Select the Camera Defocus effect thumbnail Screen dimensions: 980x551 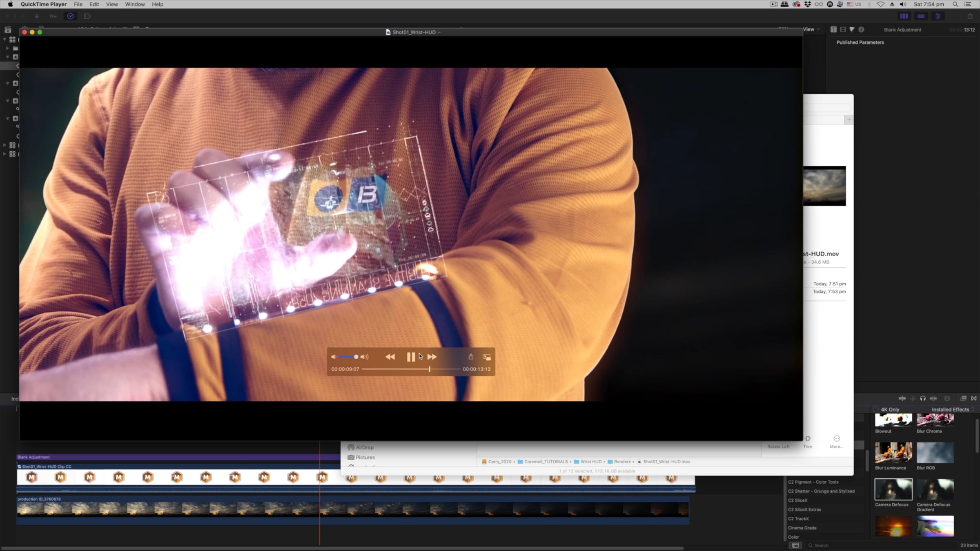[893, 489]
